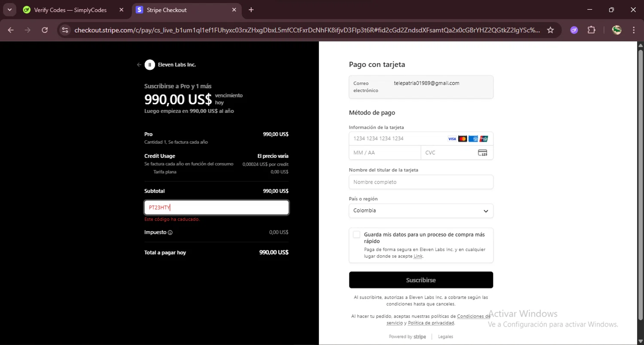Click 'Total a pagar hoy' label
This screenshot has height=345, width=644.
coord(165,253)
